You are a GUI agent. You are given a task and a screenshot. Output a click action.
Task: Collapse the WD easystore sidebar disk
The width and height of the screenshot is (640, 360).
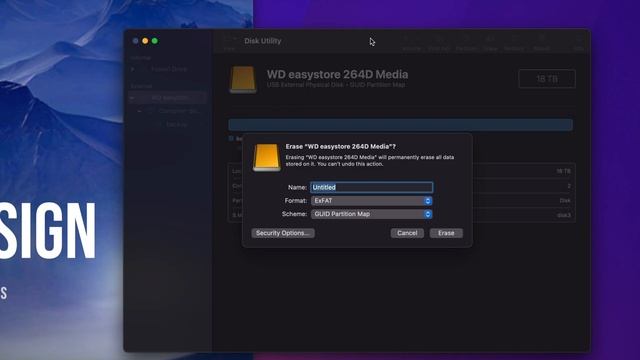coord(133,98)
